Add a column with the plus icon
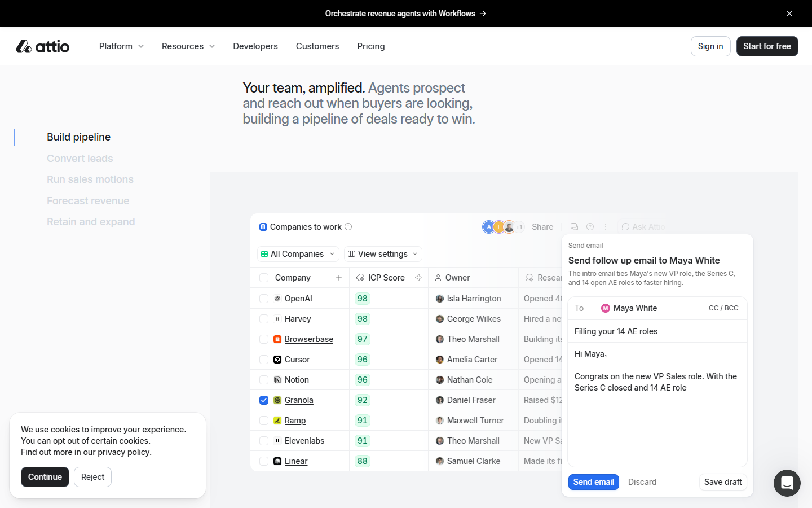 pos(339,278)
